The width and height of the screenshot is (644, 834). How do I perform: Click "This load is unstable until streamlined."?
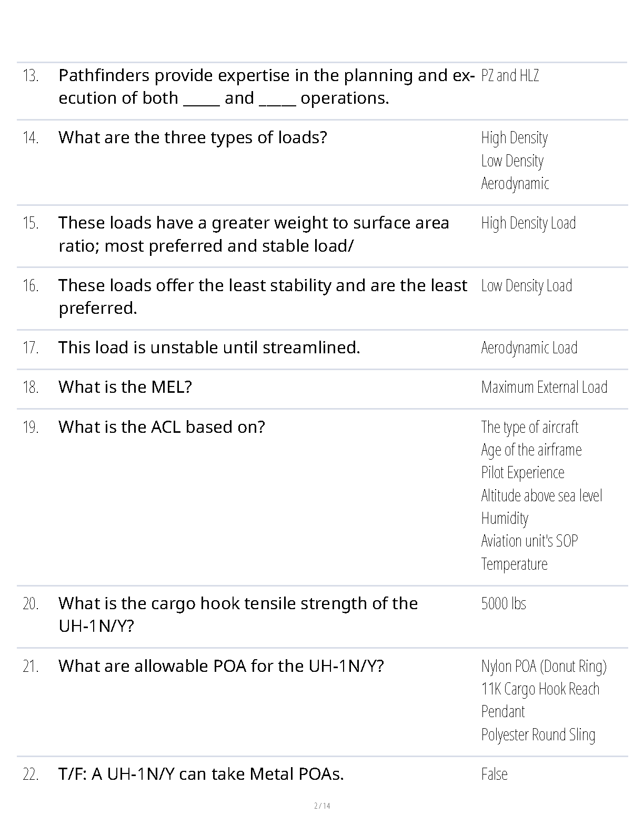click(x=209, y=348)
